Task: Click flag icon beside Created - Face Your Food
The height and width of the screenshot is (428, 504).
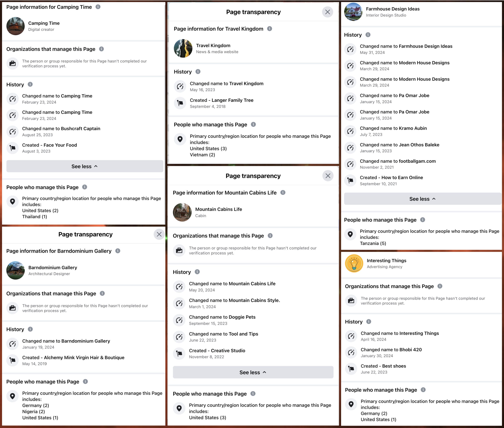Action: point(13,148)
